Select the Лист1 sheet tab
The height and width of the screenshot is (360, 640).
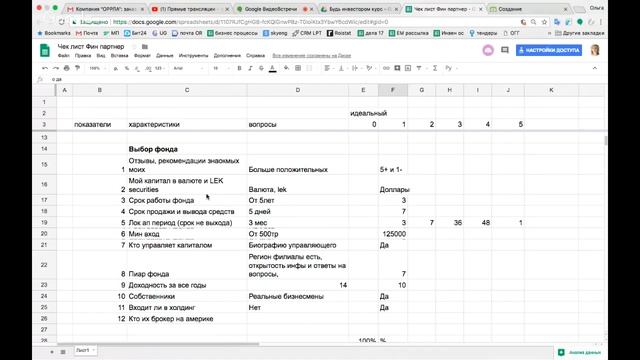[x=85, y=350]
